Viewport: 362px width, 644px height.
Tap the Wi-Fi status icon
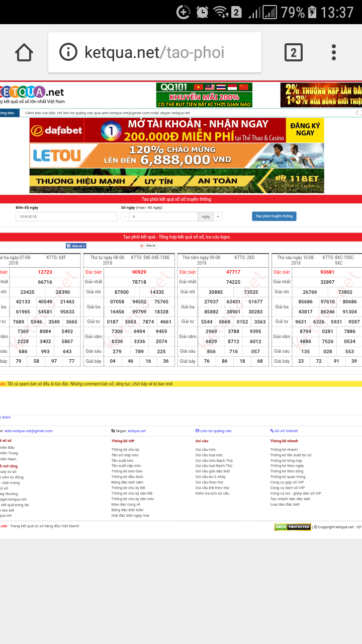tap(220, 12)
